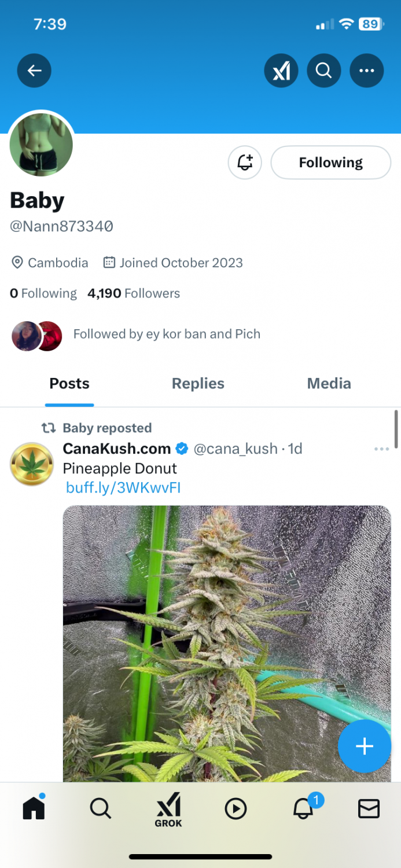Screen dimensions: 401x868
Task: Toggle post notifications bell for Baby
Action: pyautogui.click(x=245, y=163)
